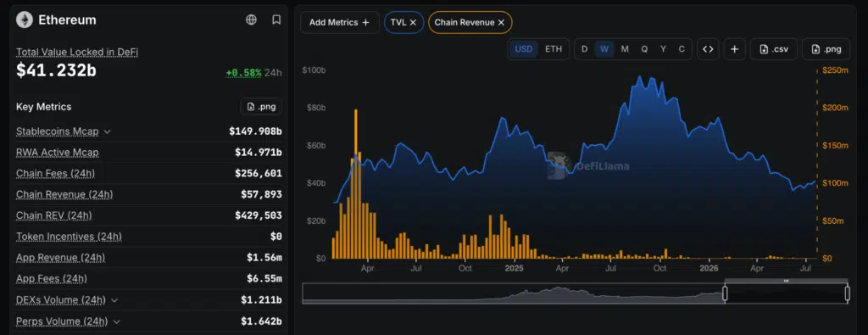Click the $41.232b TVL value
This screenshot has height=335, width=868.
[56, 71]
